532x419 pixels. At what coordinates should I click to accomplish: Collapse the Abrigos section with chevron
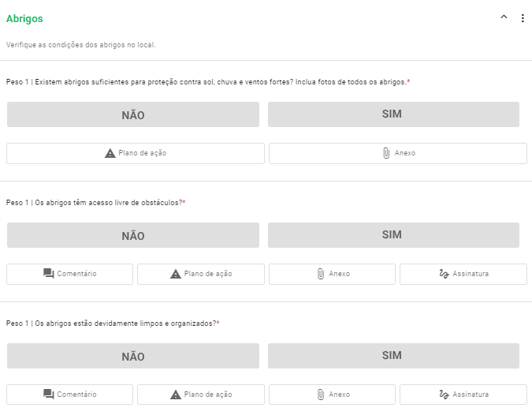[504, 17]
